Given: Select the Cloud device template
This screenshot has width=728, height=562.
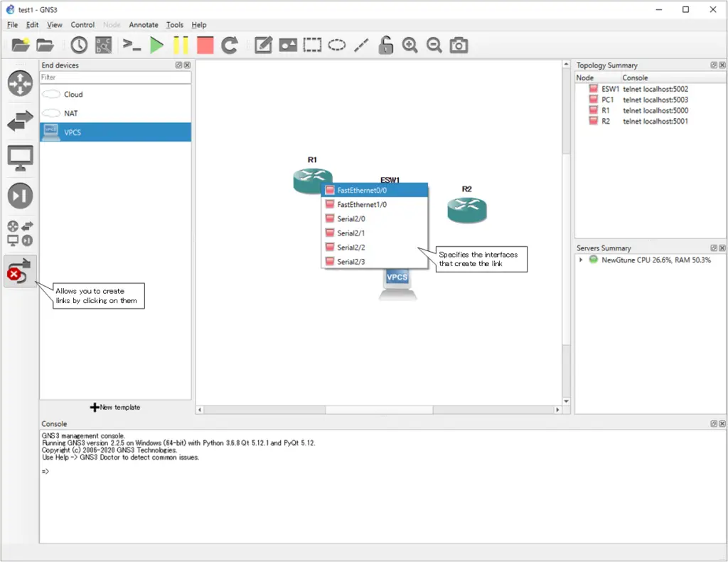Looking at the screenshot, I should 115,95.
